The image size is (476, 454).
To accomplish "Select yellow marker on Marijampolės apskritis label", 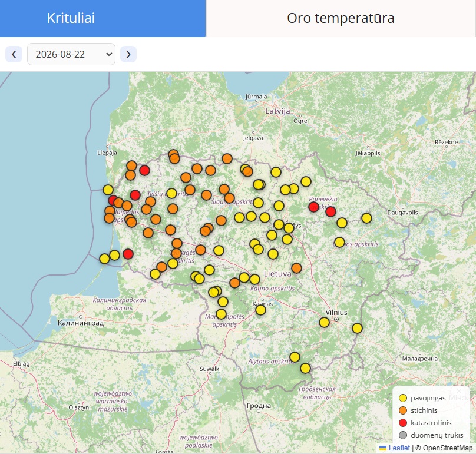I will click(221, 314).
